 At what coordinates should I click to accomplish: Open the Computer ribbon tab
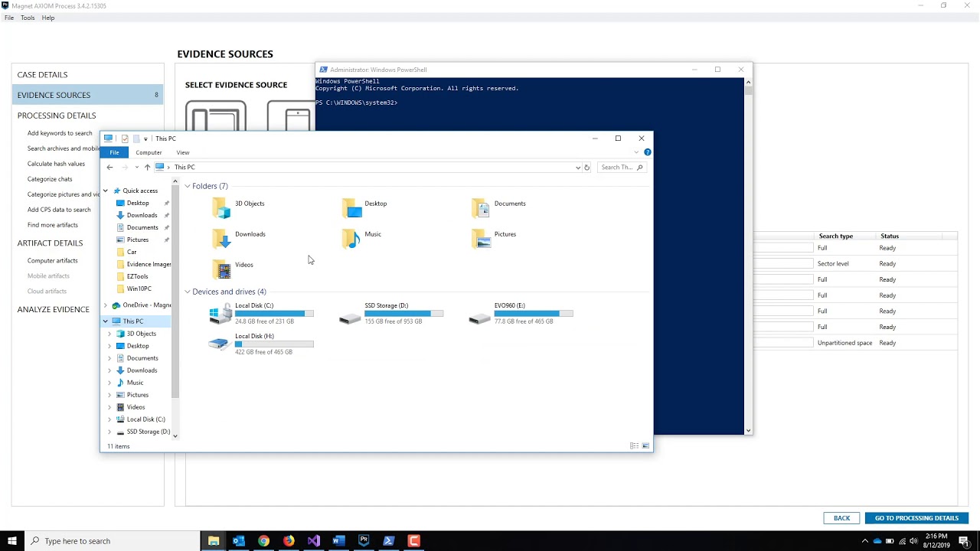[x=149, y=152]
